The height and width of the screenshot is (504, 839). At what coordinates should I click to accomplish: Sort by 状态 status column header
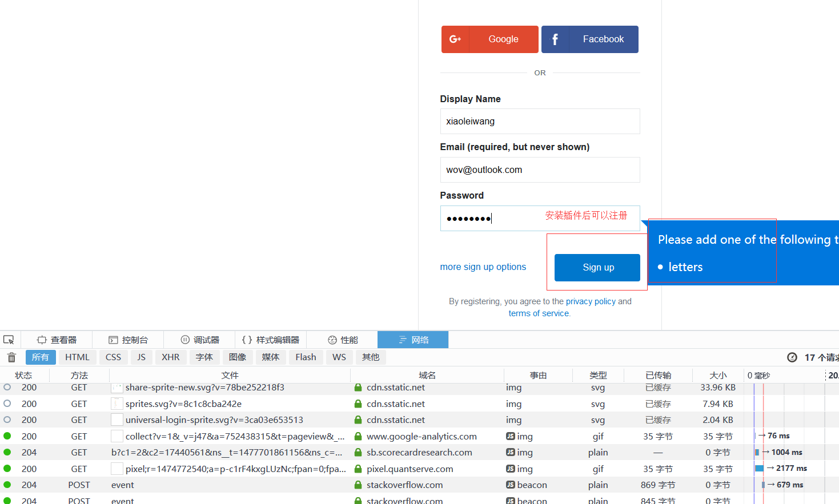pyautogui.click(x=23, y=375)
